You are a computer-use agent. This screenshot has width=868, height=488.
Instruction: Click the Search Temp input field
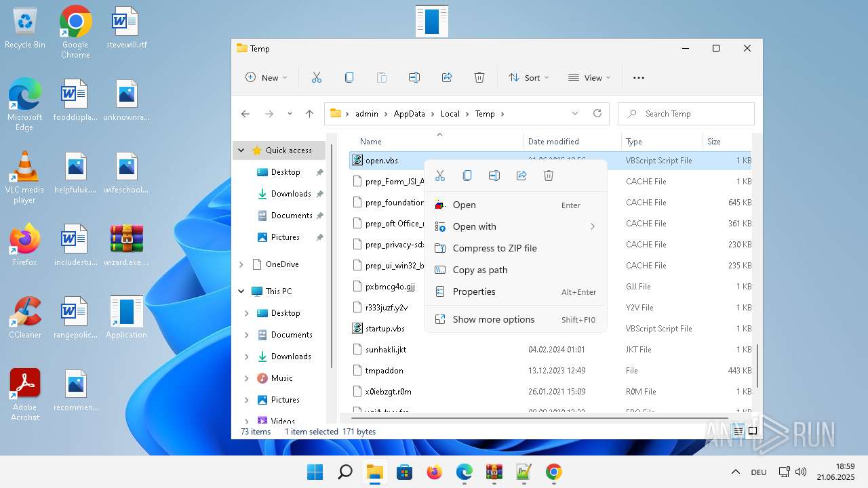686,114
